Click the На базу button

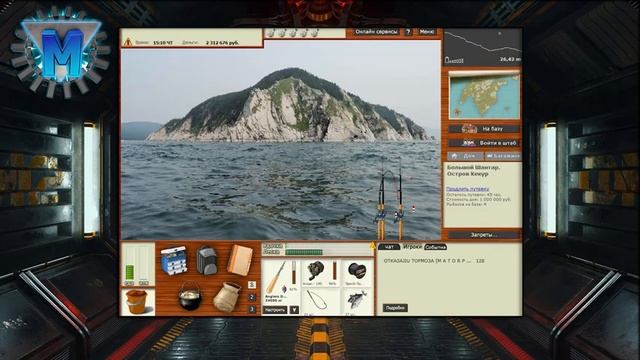484,129
